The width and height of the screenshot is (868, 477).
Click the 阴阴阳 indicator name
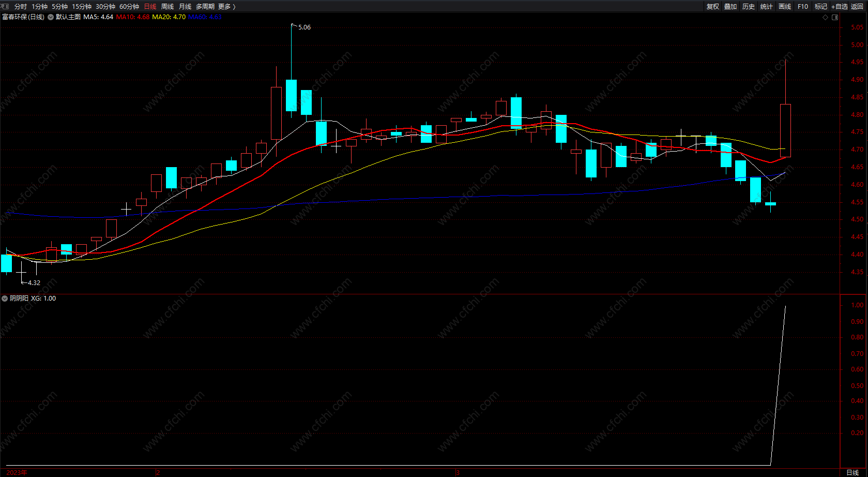[x=19, y=299]
